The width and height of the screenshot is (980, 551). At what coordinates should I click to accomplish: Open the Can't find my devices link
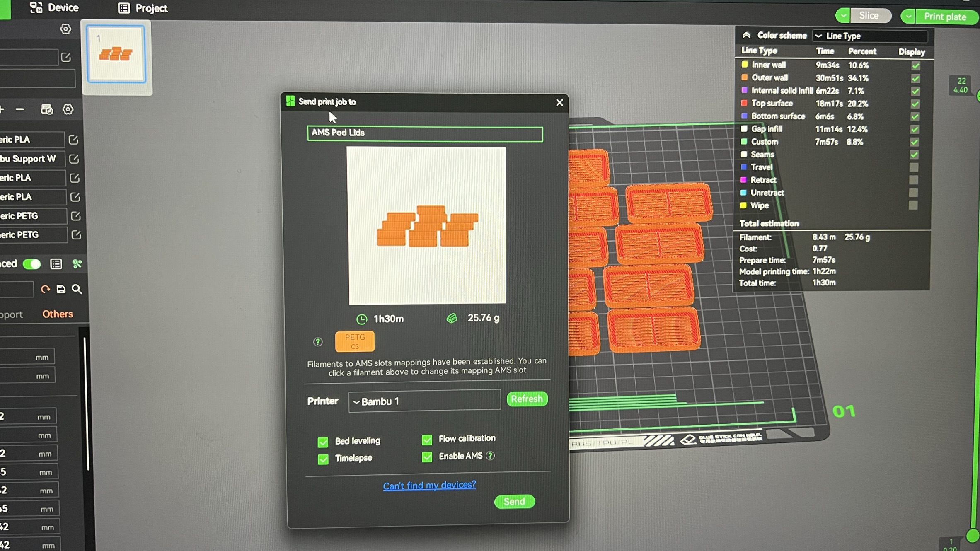click(429, 485)
